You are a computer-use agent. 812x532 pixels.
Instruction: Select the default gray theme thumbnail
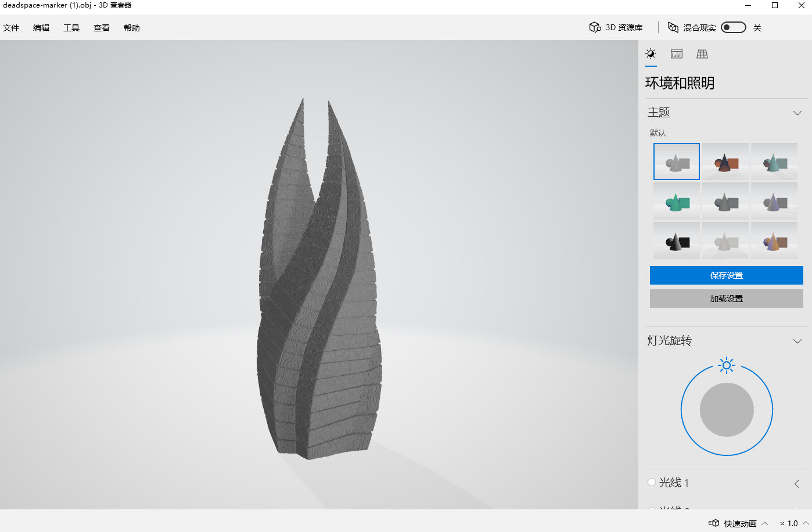[x=676, y=161]
